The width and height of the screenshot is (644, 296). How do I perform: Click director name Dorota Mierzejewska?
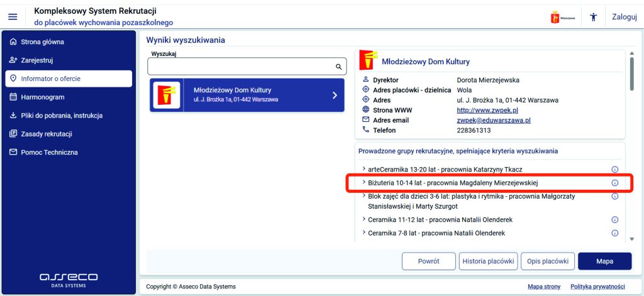tap(488, 80)
